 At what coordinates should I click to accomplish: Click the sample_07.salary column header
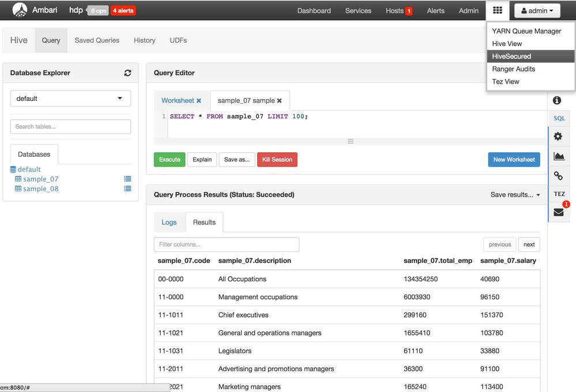tap(508, 261)
